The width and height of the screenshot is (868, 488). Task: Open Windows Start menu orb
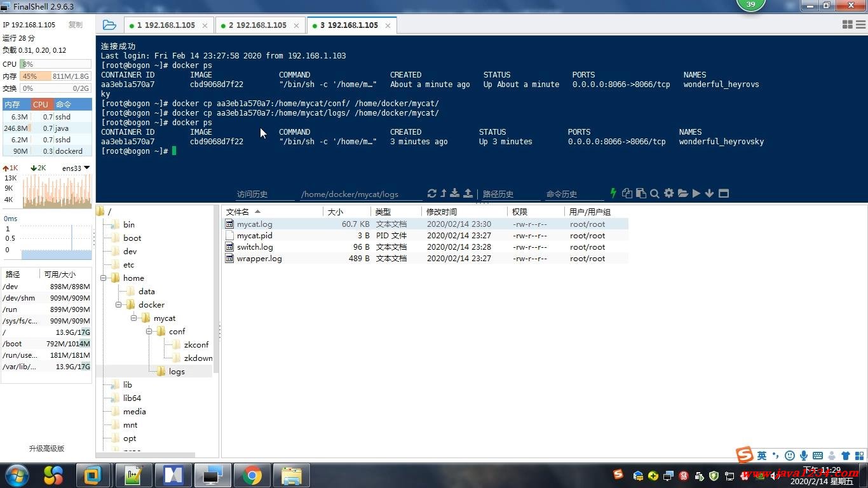coord(16,475)
